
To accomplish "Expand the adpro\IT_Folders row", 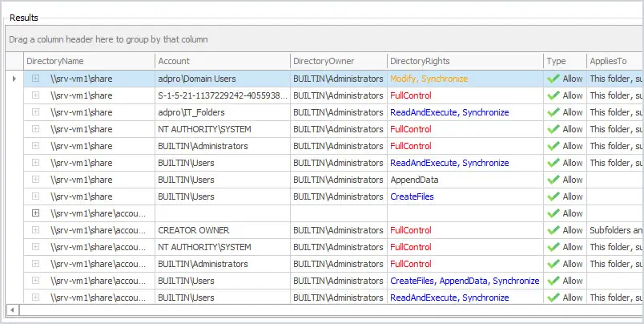I will [x=36, y=112].
